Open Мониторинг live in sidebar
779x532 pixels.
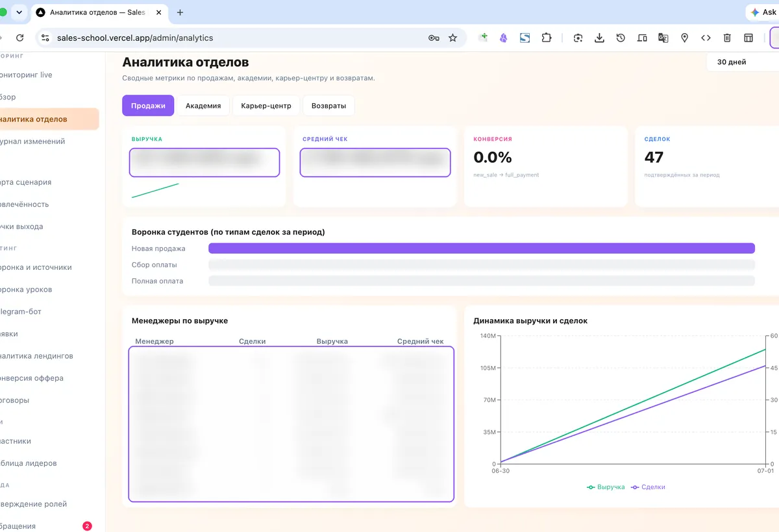coord(26,75)
